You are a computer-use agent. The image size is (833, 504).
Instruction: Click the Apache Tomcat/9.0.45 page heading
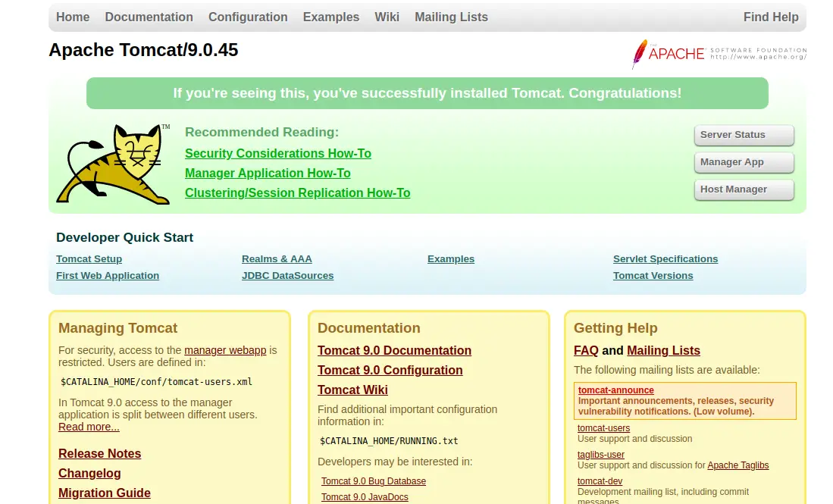[143, 50]
